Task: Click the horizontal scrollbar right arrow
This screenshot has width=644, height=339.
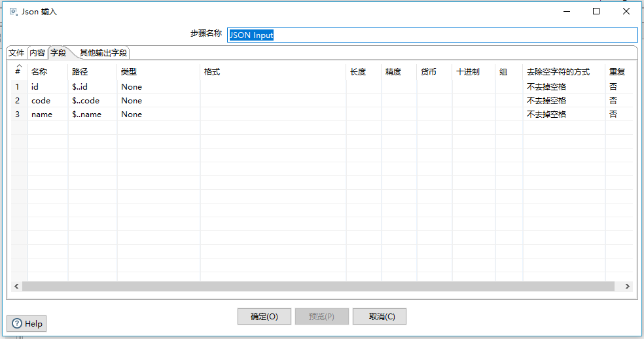Action: pos(627,287)
